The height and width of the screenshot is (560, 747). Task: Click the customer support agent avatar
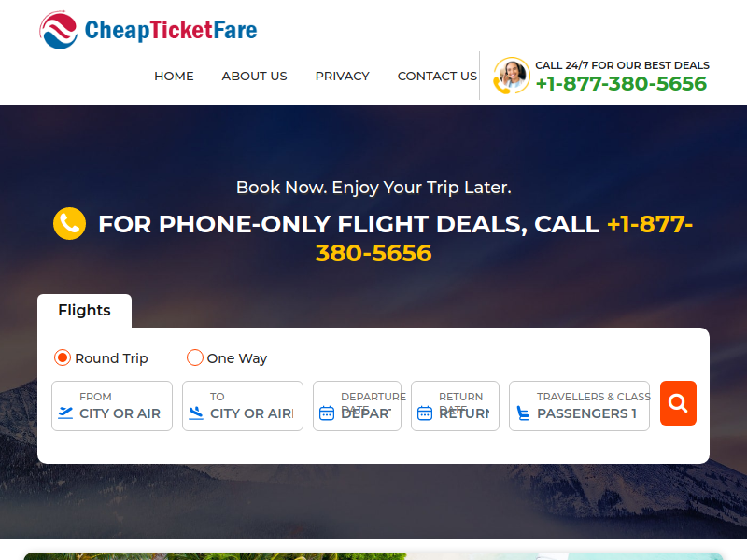(511, 76)
